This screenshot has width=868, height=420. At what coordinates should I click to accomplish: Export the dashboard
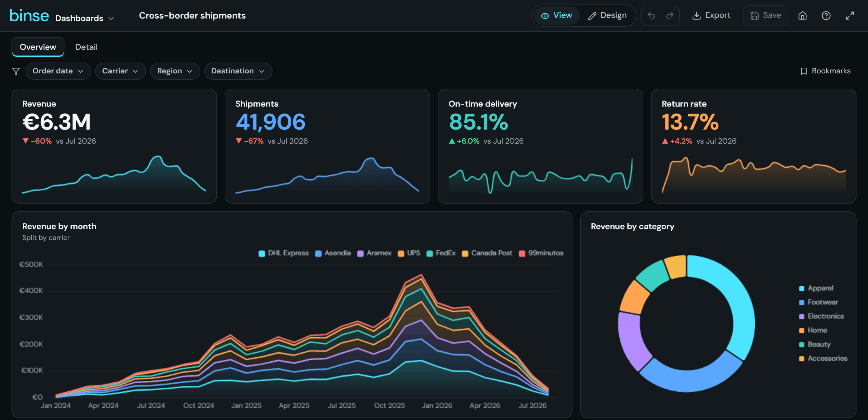pos(711,16)
